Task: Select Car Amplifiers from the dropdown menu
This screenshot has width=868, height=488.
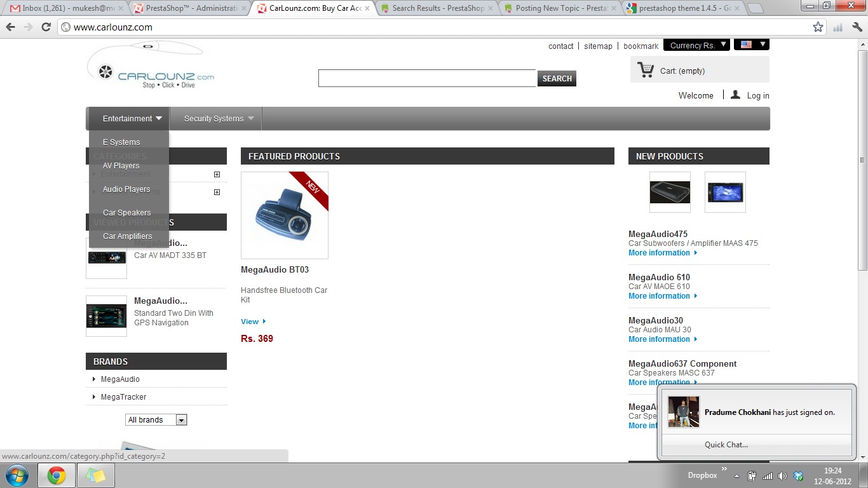Action: 127,236
